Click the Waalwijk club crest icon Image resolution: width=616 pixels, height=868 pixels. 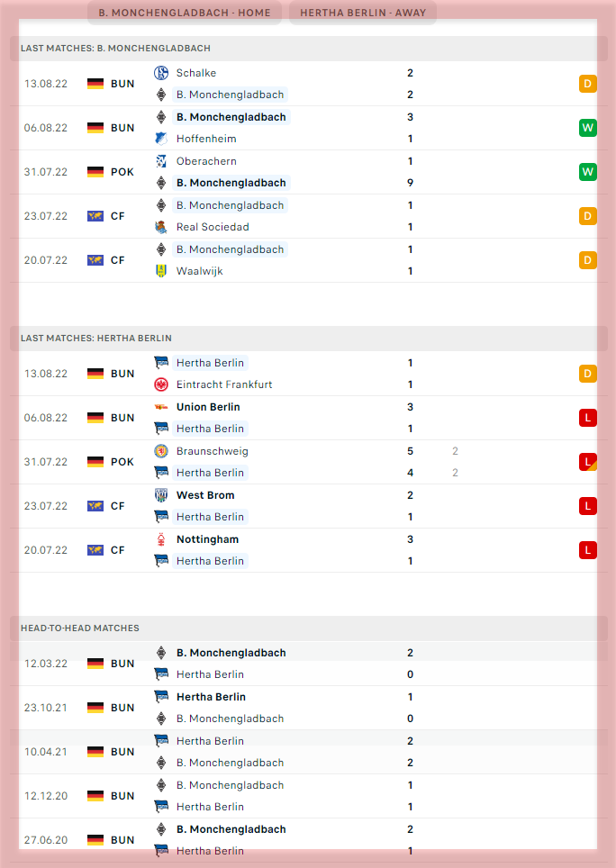[161, 271]
